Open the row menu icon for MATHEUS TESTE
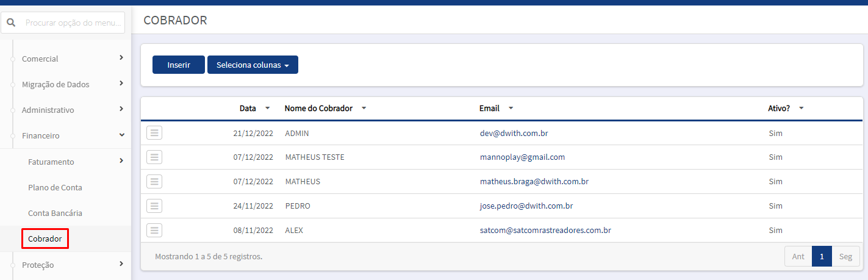Viewport: 868px width, 280px height. click(154, 157)
